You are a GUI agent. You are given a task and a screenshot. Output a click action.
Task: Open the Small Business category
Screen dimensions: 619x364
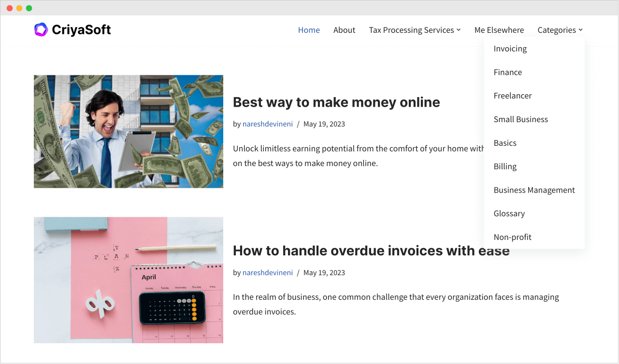pos(520,119)
